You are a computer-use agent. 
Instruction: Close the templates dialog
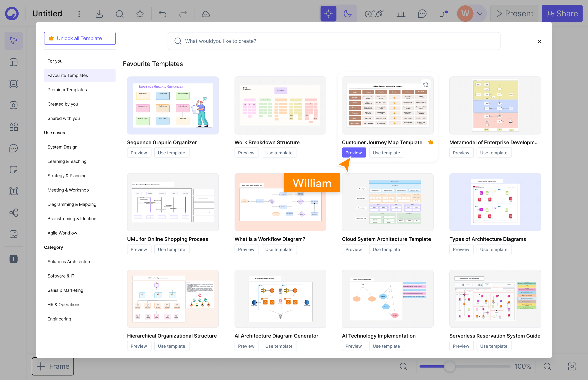tap(539, 41)
